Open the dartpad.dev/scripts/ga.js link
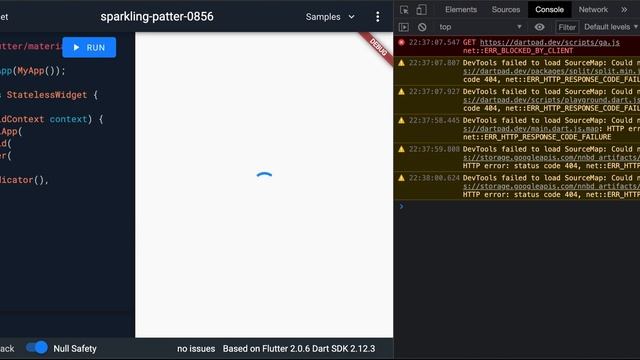Image resolution: width=640 pixels, height=360 pixels. [550, 42]
